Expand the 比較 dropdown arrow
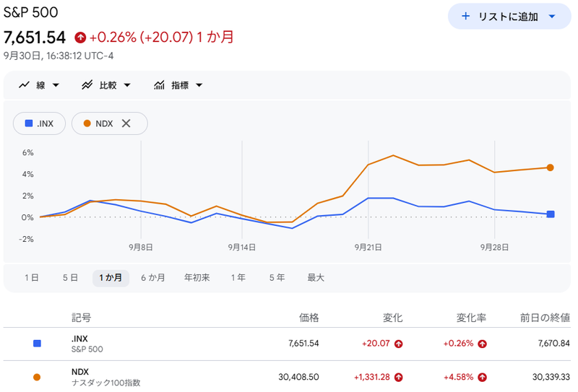Image resolution: width=578 pixels, height=392 pixels. point(127,85)
